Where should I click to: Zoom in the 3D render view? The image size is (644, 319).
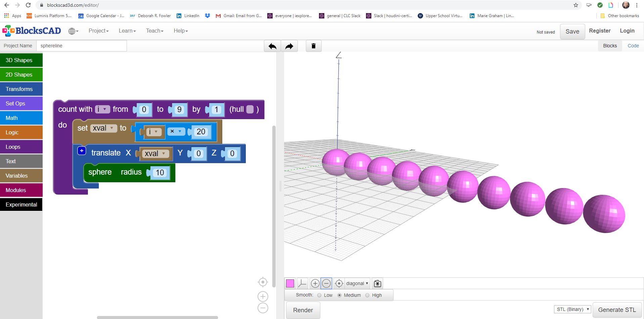point(315,283)
